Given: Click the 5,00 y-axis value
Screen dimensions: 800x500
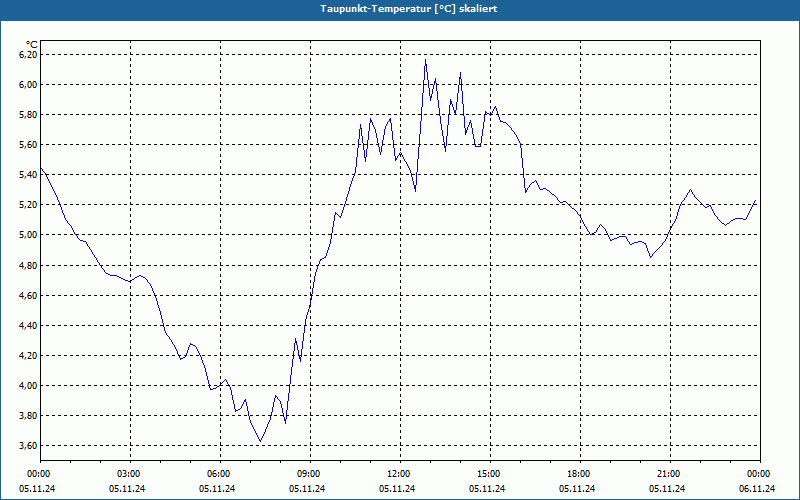Looking at the screenshot, I should [x=29, y=235].
